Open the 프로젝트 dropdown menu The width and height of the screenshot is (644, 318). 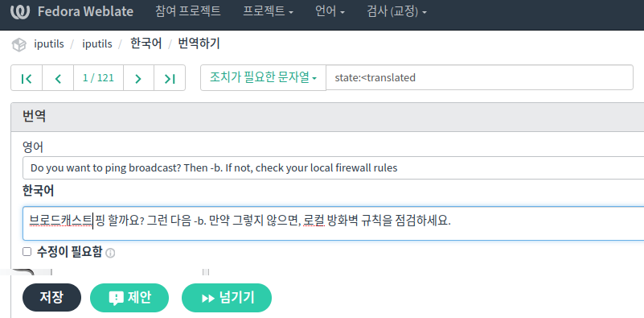pyautogui.click(x=268, y=11)
